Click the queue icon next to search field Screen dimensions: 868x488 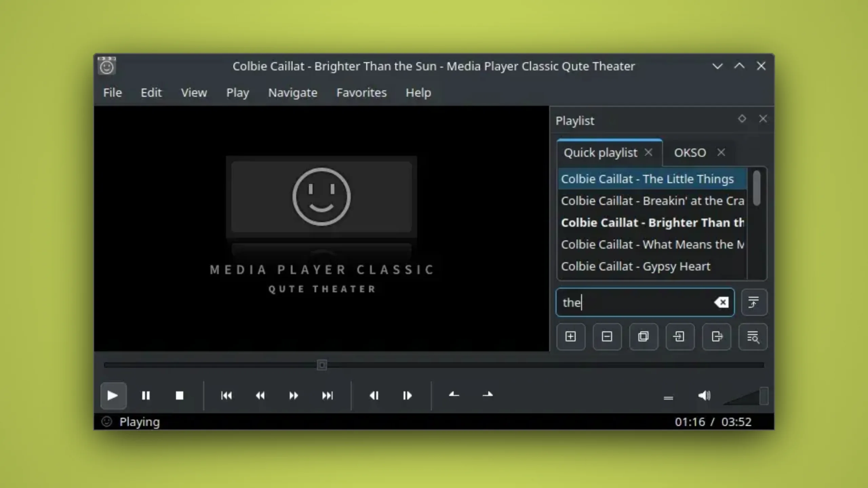[x=754, y=302]
